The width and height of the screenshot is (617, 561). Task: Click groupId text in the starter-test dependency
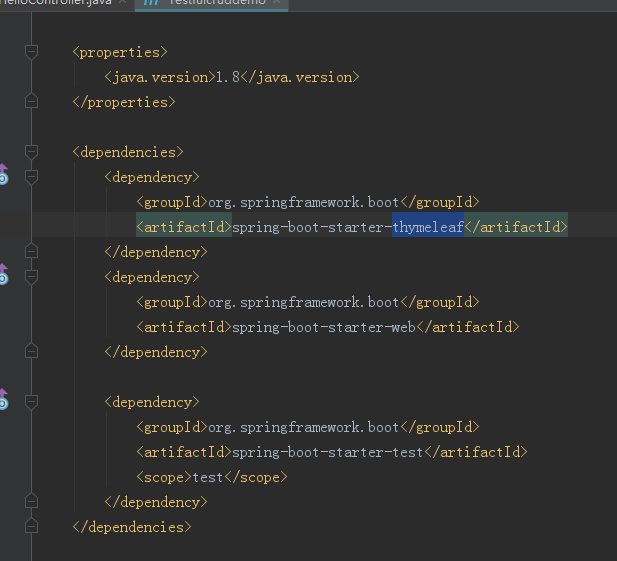pos(303,427)
